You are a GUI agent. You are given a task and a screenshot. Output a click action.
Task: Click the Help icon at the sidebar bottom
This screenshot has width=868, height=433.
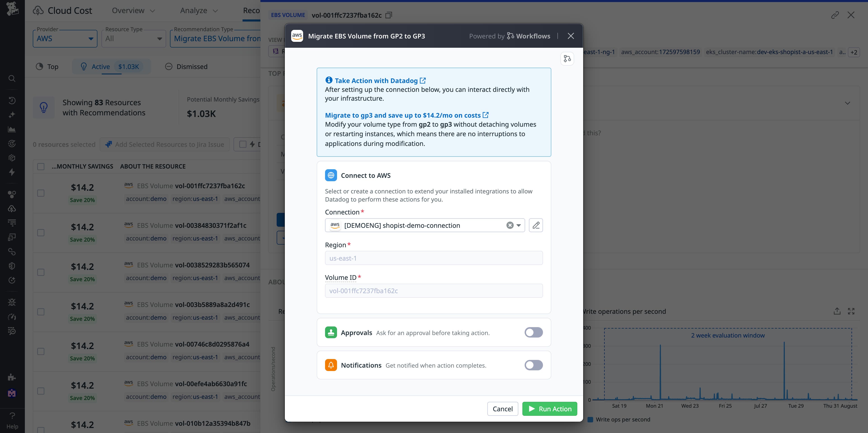[12, 415]
